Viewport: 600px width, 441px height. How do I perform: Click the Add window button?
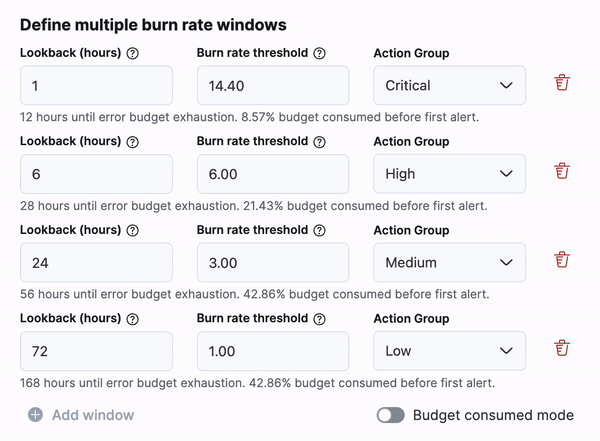click(x=81, y=415)
